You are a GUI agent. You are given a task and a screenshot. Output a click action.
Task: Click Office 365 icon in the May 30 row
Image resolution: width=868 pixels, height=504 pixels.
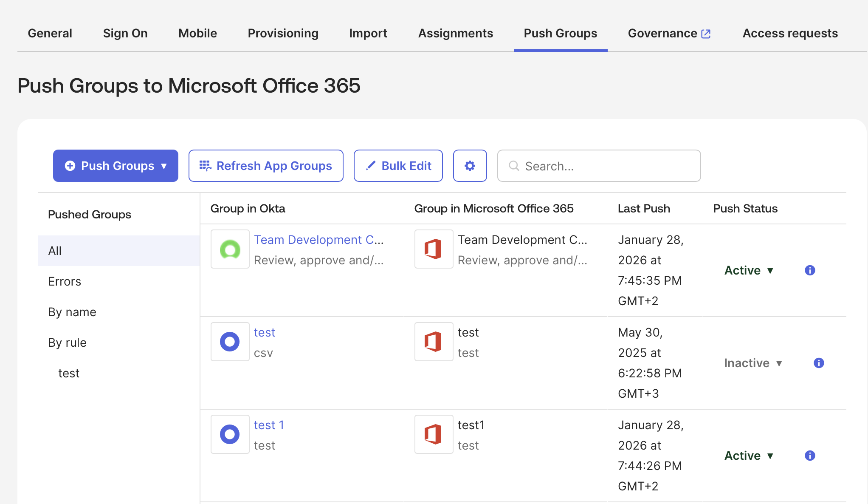(434, 342)
